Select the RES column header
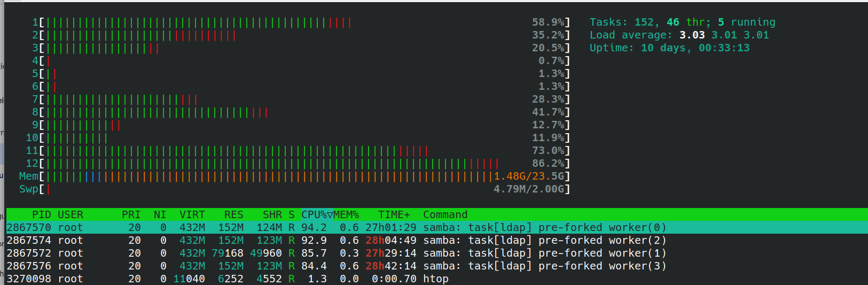The image size is (868, 285). (x=233, y=214)
